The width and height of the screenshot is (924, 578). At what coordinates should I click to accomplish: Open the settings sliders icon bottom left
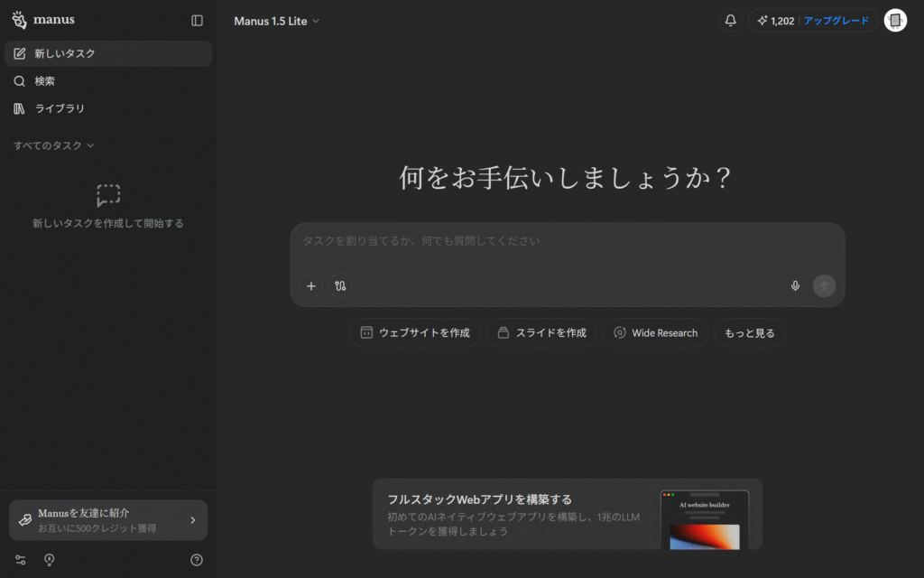[x=21, y=560]
